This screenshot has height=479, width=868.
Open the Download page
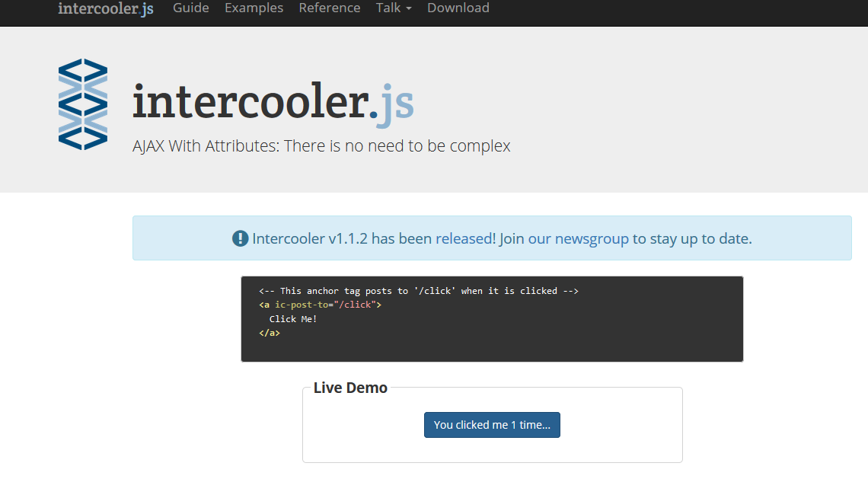point(458,8)
